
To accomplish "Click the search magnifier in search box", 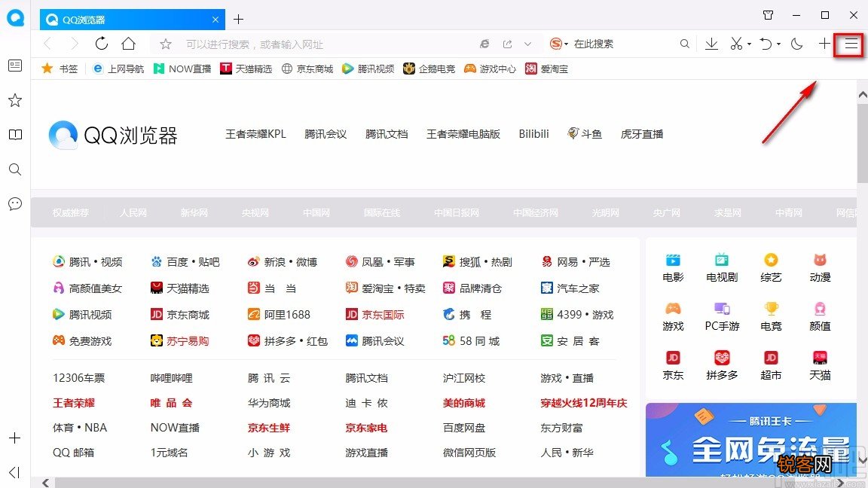I will click(x=685, y=44).
